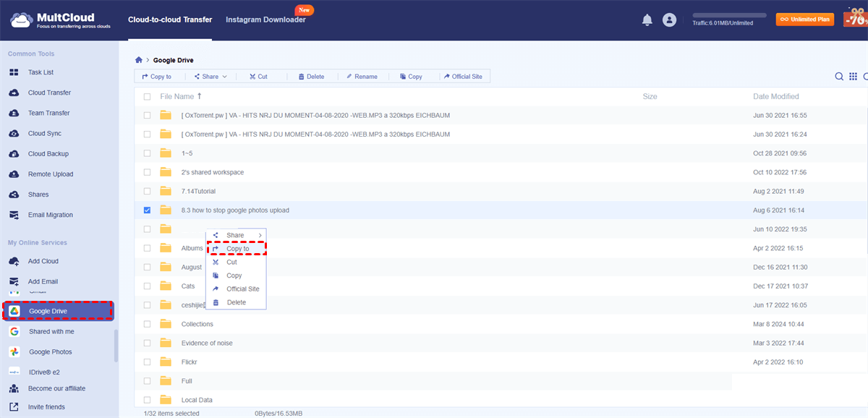Open the Full folder
This screenshot has height=418, width=868.
187,381
